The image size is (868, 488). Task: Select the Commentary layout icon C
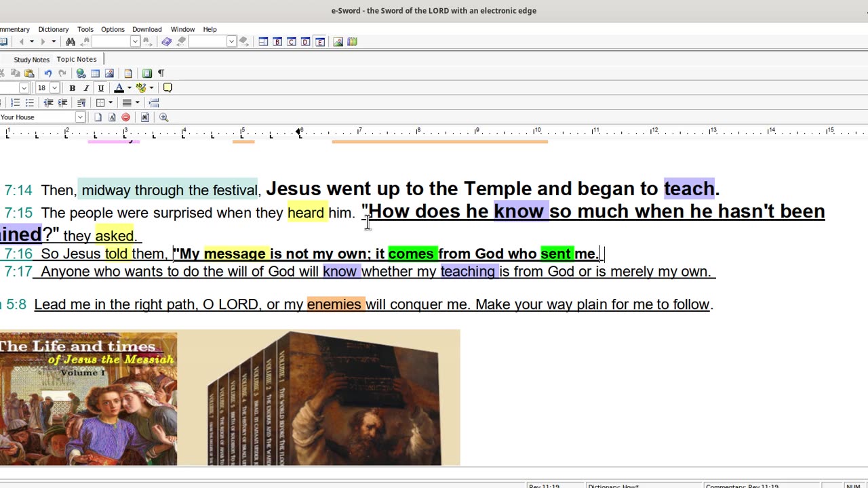(292, 42)
